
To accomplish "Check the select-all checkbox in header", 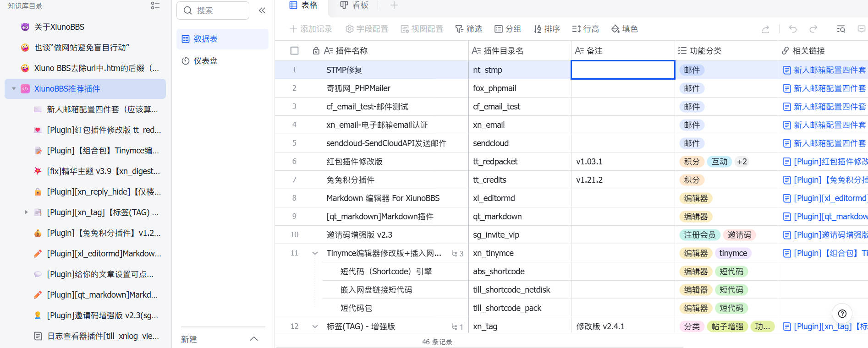I will pyautogui.click(x=295, y=51).
